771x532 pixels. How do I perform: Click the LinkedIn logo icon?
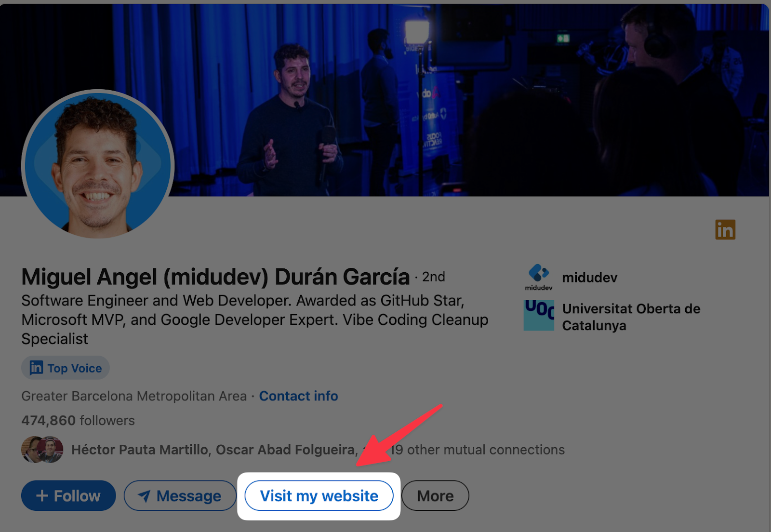coord(725,230)
